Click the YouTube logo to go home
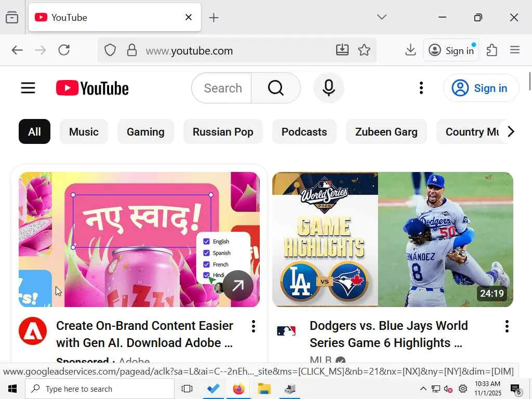This screenshot has width=532, height=399. [x=92, y=88]
